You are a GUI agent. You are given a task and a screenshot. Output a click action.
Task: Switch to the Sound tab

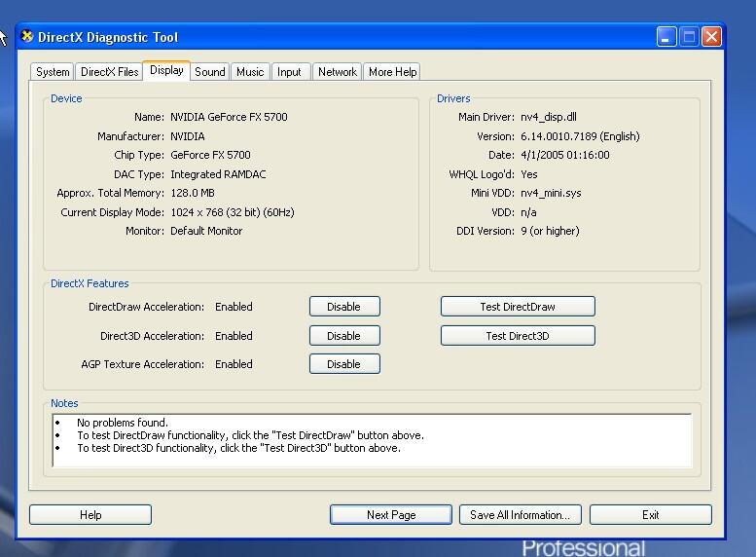(x=210, y=72)
